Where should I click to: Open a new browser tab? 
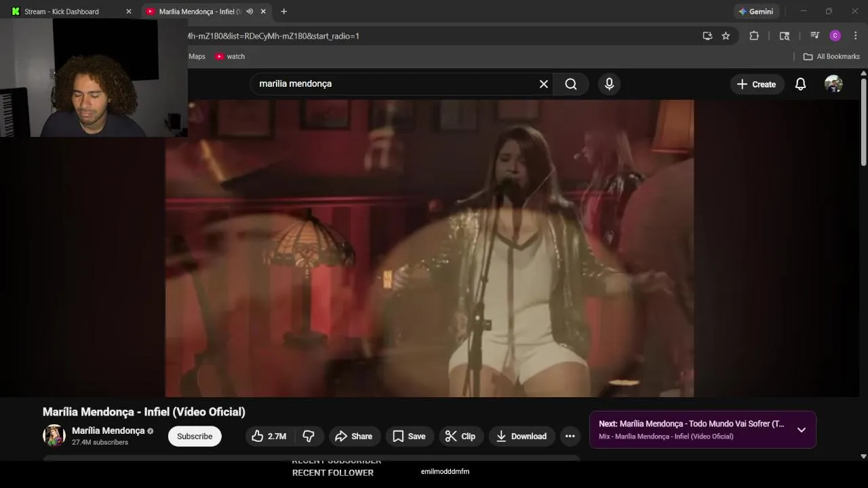283,12
